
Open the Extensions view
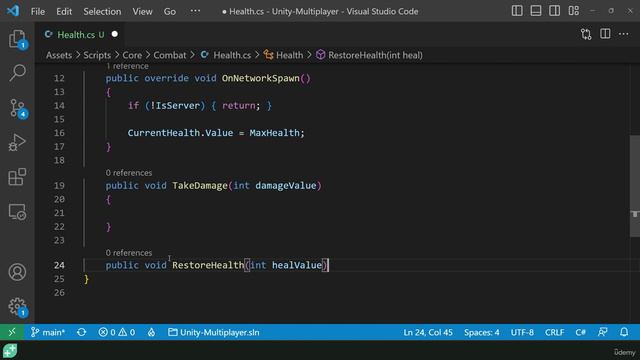tap(17, 177)
